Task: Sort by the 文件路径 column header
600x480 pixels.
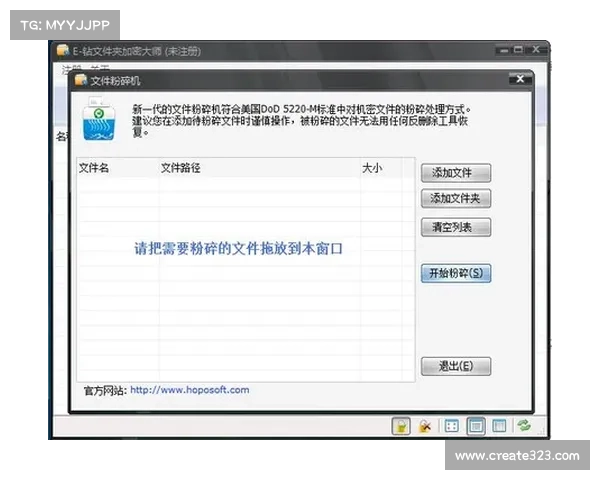Action: (x=259, y=168)
